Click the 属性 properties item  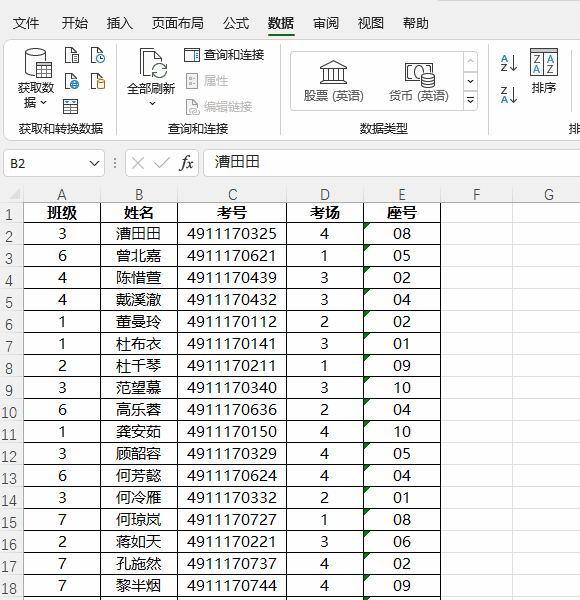pyautogui.click(x=207, y=81)
